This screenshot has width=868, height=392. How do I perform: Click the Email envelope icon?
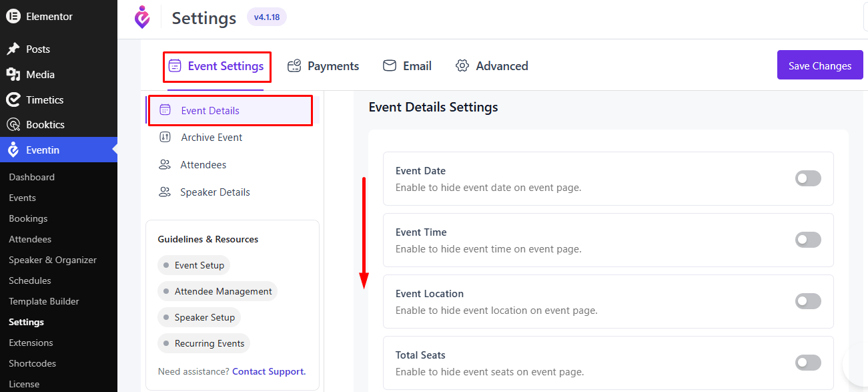(390, 65)
